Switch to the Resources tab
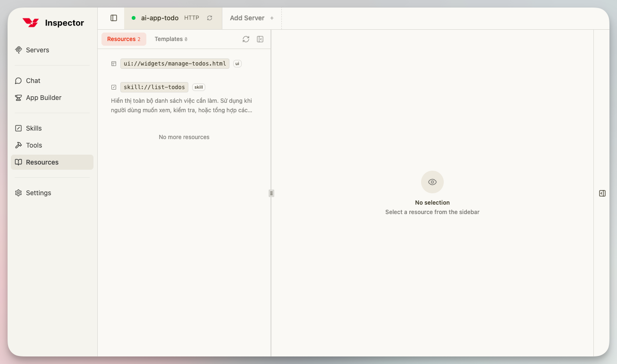Screen dimensions: 617x364 [x=124, y=39]
